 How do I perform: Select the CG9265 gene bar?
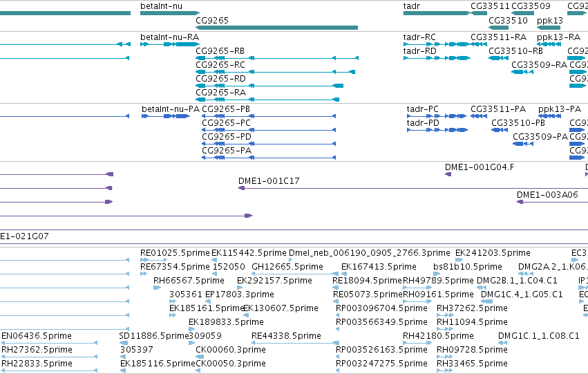click(x=277, y=28)
